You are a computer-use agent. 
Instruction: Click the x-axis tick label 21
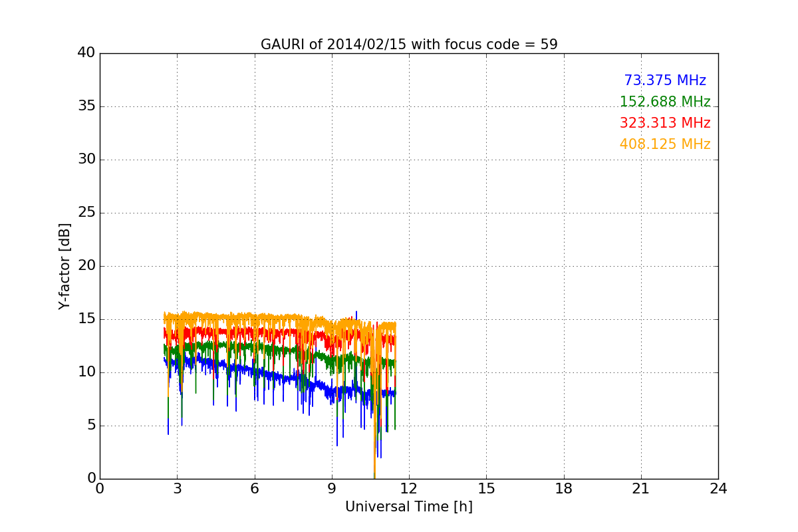[x=641, y=488]
